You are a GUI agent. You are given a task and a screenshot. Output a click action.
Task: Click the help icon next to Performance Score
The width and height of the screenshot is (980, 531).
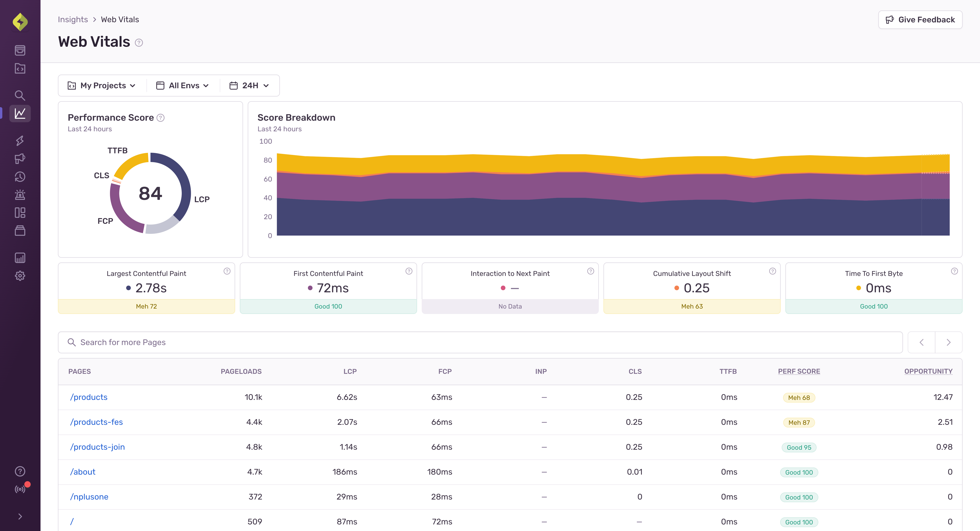(x=161, y=118)
